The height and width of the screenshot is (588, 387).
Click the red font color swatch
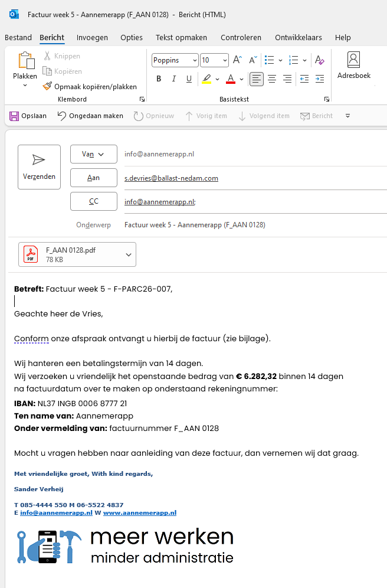[x=230, y=79]
